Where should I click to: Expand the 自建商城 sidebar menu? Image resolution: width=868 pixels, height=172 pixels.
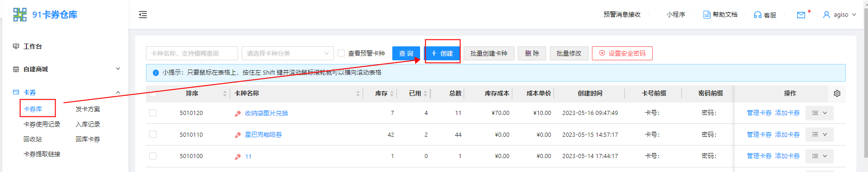point(67,69)
